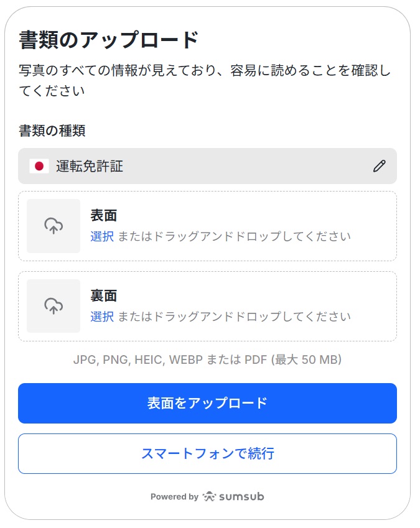Click the 表面 heading label

click(104, 216)
